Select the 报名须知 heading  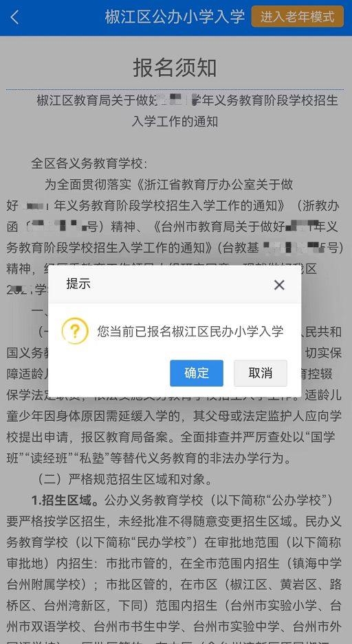[x=175, y=68]
